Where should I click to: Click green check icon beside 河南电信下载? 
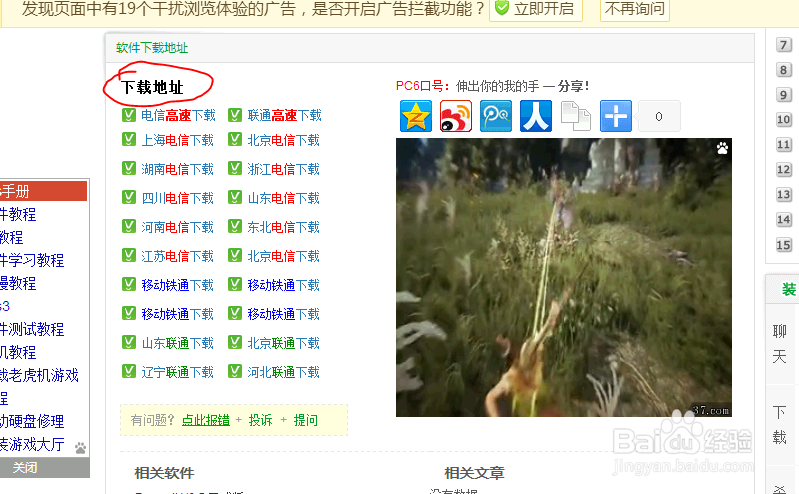(x=129, y=226)
